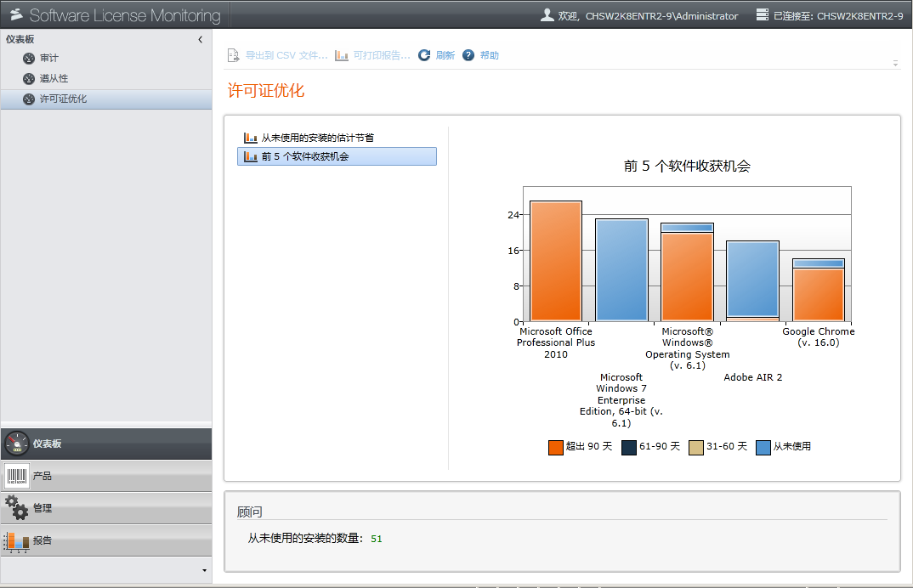Click the Microsoft Office Professional Plus 2010 bar
Viewport: 913px width, 588px height.
tap(556, 262)
